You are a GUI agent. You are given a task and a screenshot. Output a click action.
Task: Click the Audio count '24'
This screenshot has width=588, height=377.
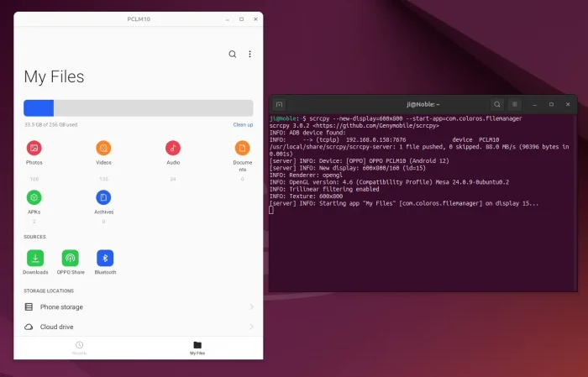pyautogui.click(x=173, y=179)
